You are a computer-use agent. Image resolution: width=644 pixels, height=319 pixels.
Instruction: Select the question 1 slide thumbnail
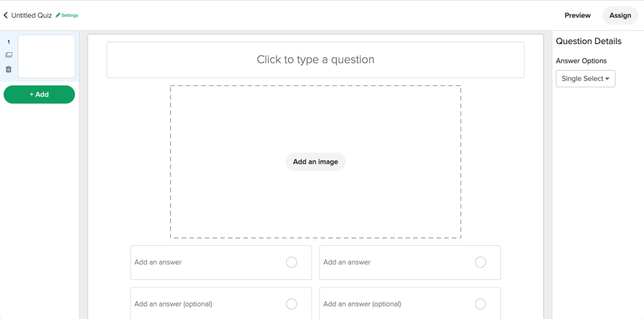[x=47, y=56]
